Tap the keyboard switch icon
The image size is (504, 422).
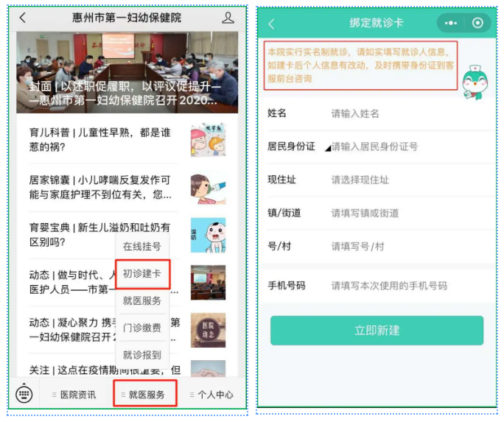(x=24, y=393)
